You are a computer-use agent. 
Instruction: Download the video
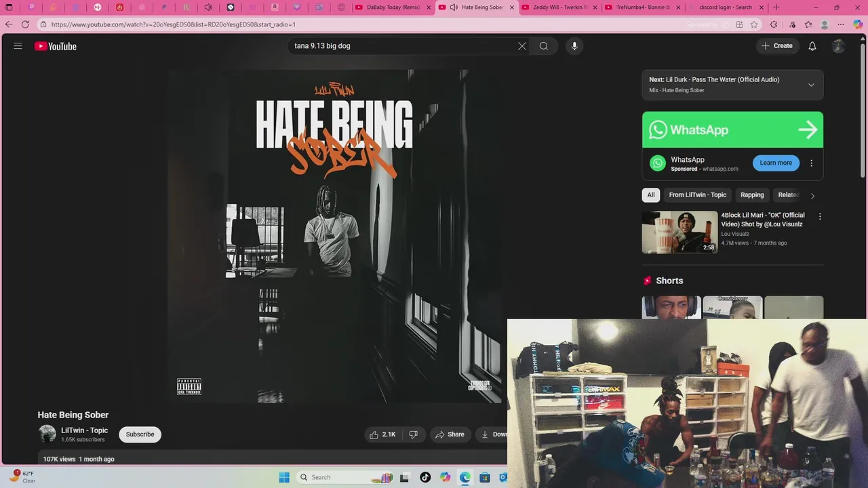(493, 434)
